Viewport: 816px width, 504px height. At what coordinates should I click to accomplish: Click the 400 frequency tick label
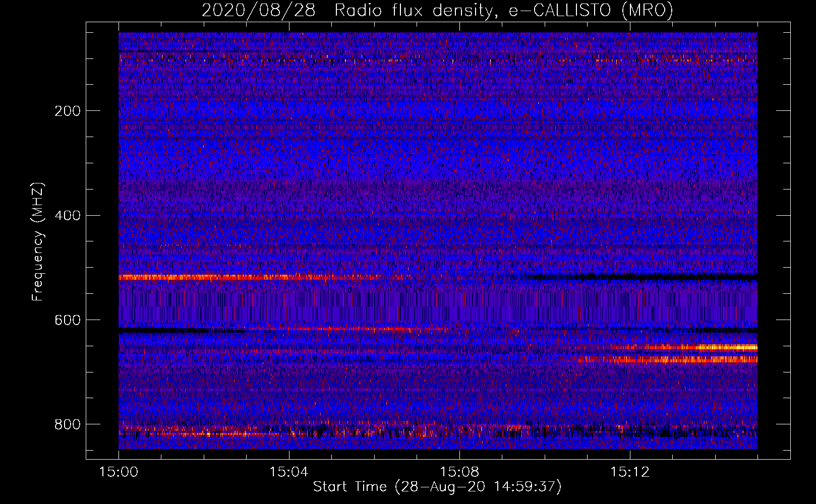(68, 216)
